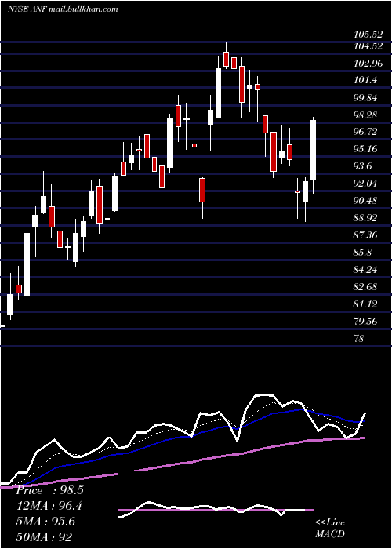Click the 82.68 price axis label
The image size is (392, 549).
coord(365,287)
